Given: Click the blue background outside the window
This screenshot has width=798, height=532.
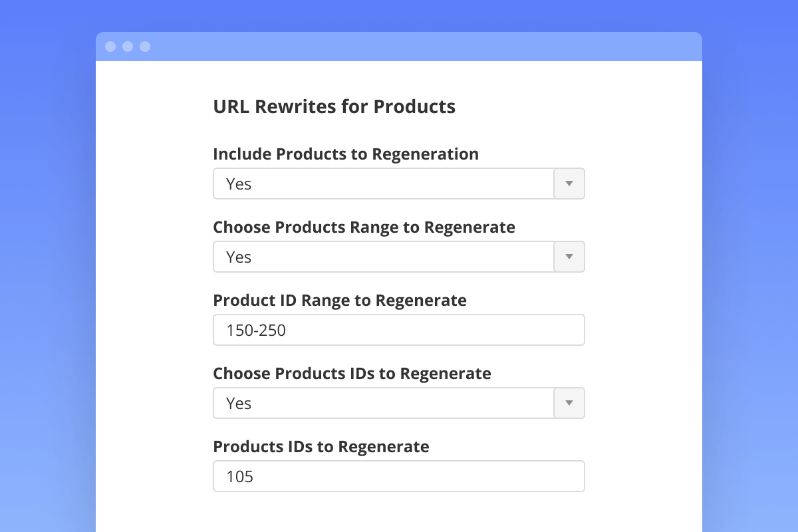Looking at the screenshot, I should pos(47,266).
